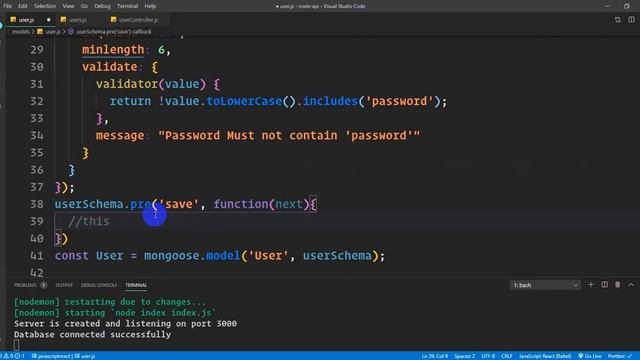The width and height of the screenshot is (640, 360).
Task: Change file encoding UTF-8
Action: click(x=488, y=356)
